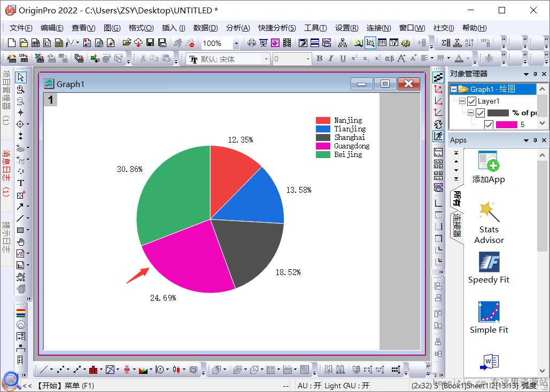This screenshot has width=550, height=392.
Task: Click the 30.86% pie label
Action: tap(130, 169)
